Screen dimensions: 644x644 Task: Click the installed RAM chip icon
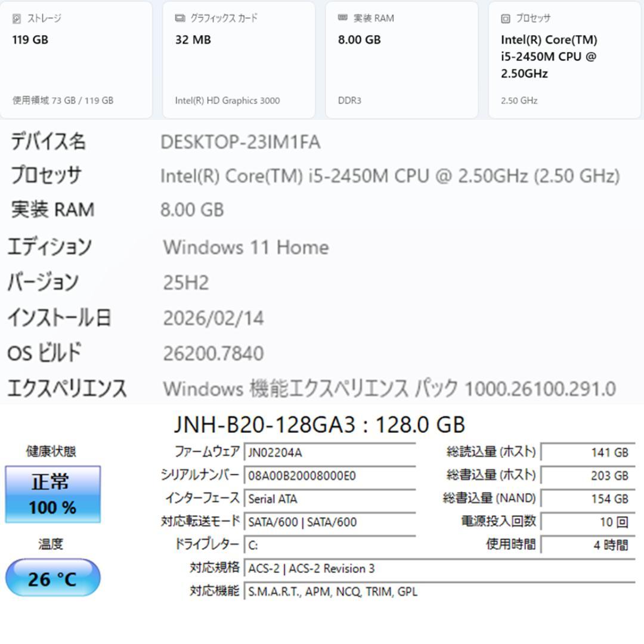tap(342, 18)
